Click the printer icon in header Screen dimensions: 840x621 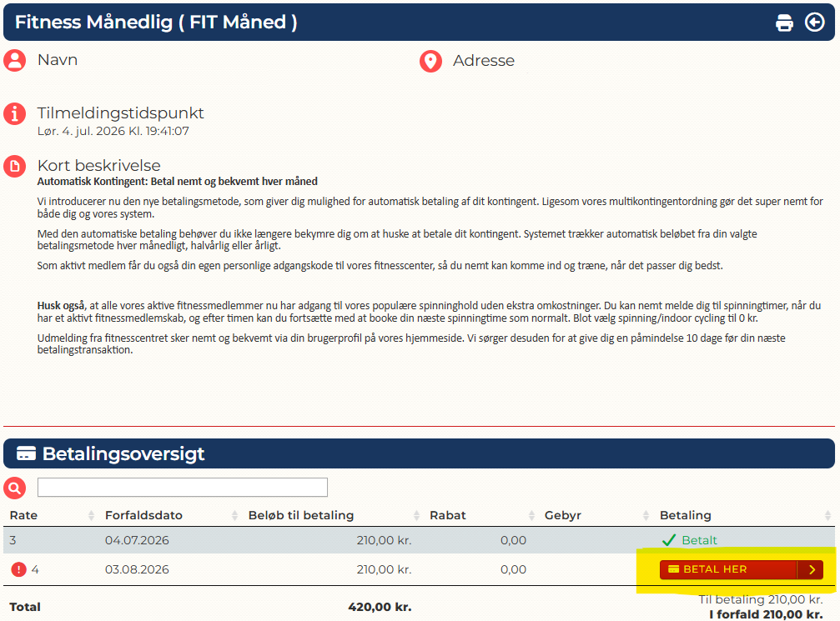click(784, 23)
